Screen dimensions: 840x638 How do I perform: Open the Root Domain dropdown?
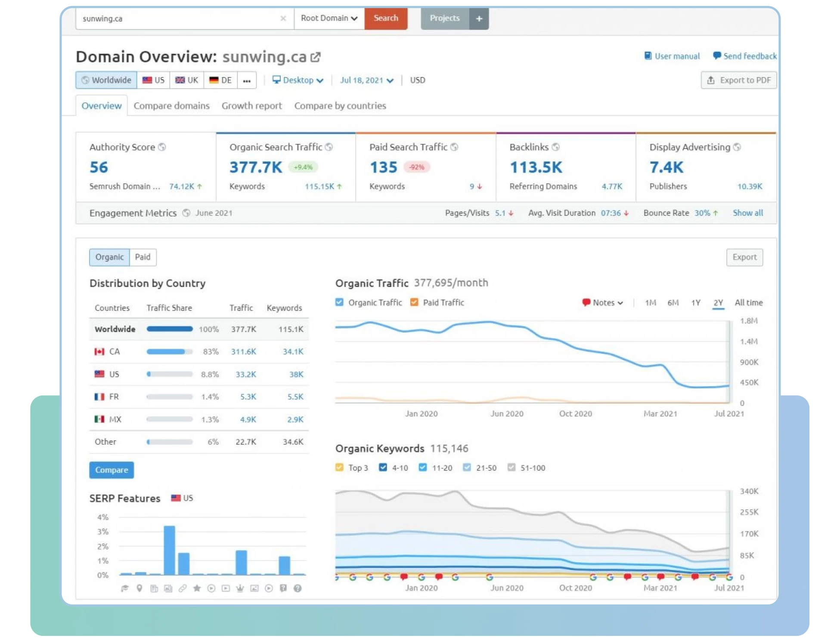click(329, 18)
